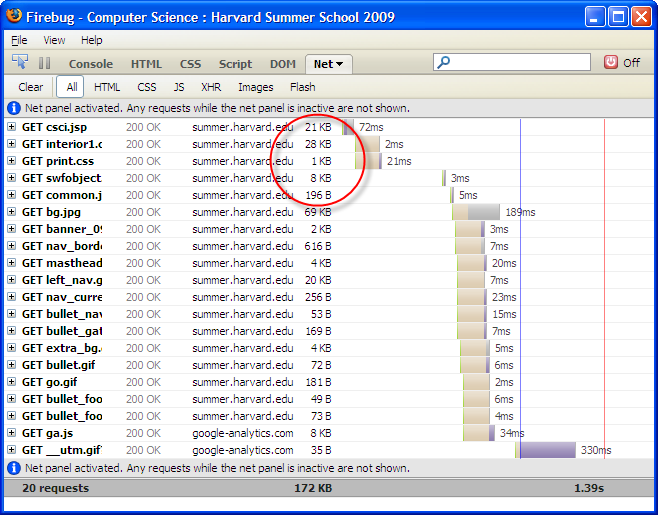Click the bottom info icon above the requests summary
Screen dimensions: 658x515
click(14, 468)
